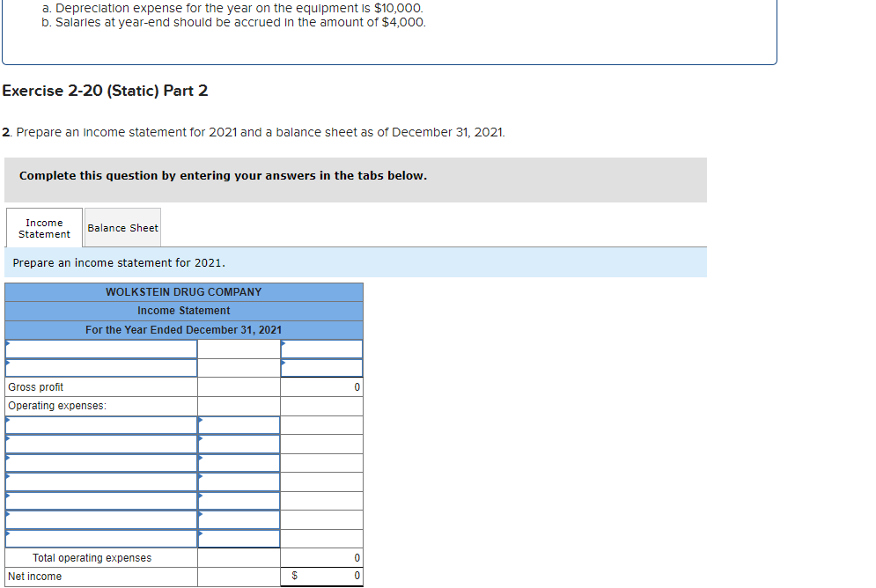Open the fourth operating expense label dropdown
The image size is (876, 588).
click(100, 481)
